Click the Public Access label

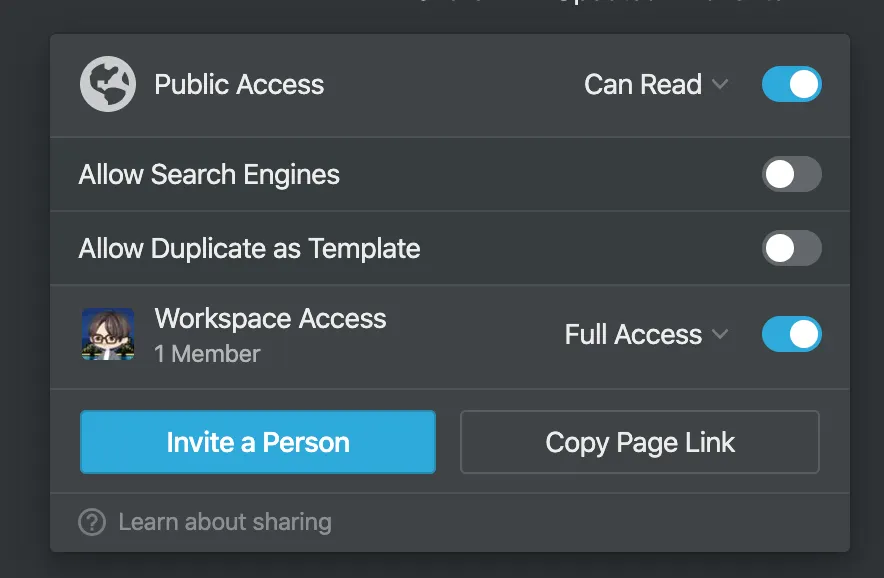pyautogui.click(x=239, y=85)
